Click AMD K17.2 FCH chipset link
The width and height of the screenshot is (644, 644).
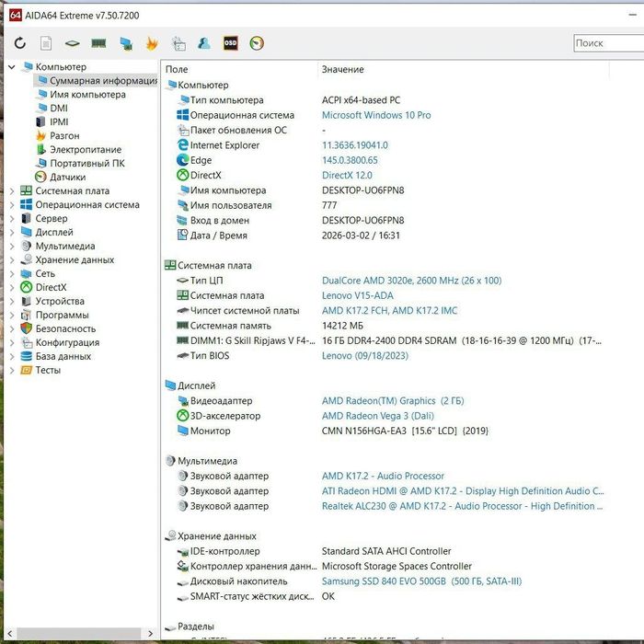pyautogui.click(x=389, y=311)
